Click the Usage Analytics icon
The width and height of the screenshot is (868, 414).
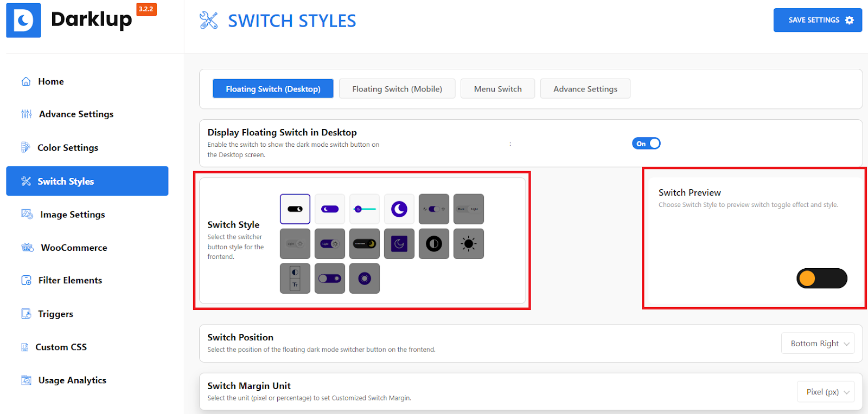click(x=26, y=380)
